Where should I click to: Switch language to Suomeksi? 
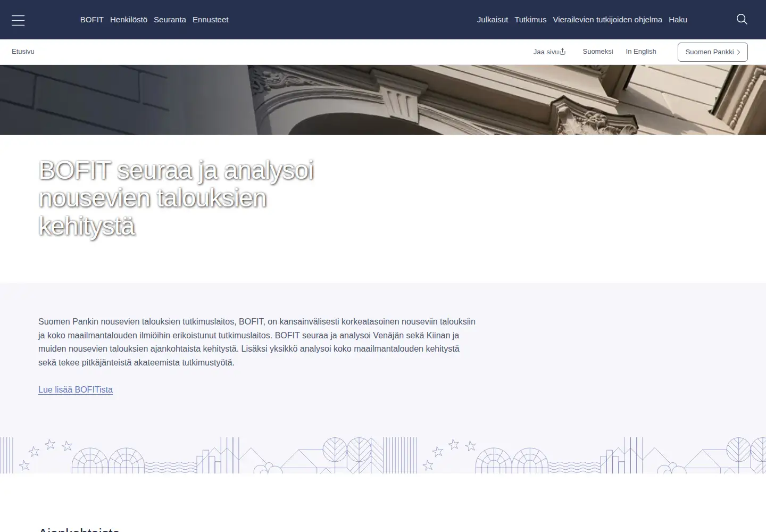tap(598, 52)
